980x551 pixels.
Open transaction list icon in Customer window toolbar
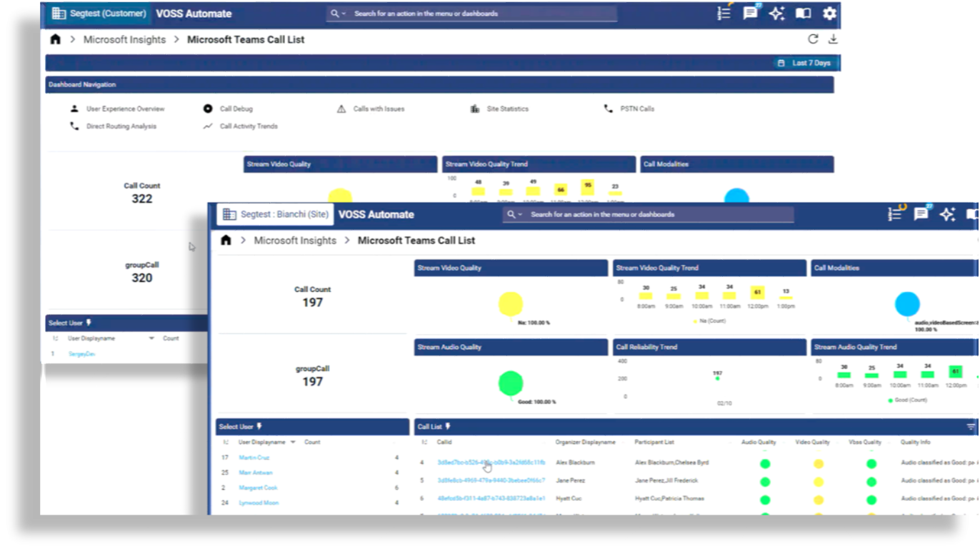pos(724,13)
